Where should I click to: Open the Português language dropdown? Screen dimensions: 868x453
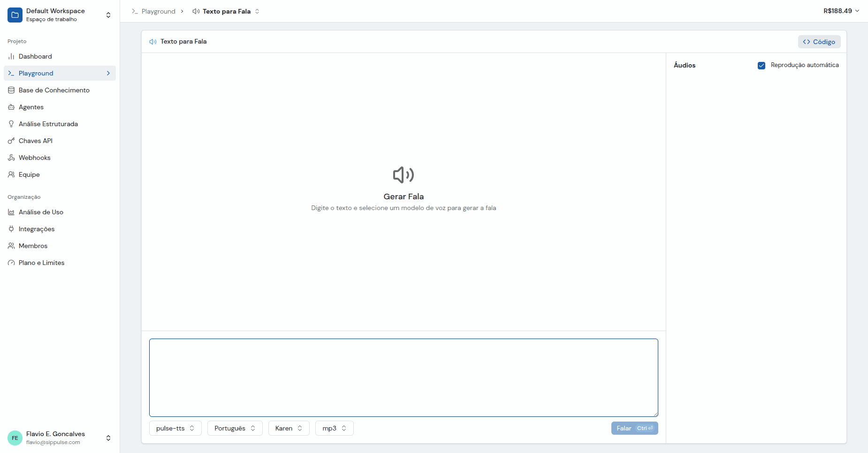235,428
